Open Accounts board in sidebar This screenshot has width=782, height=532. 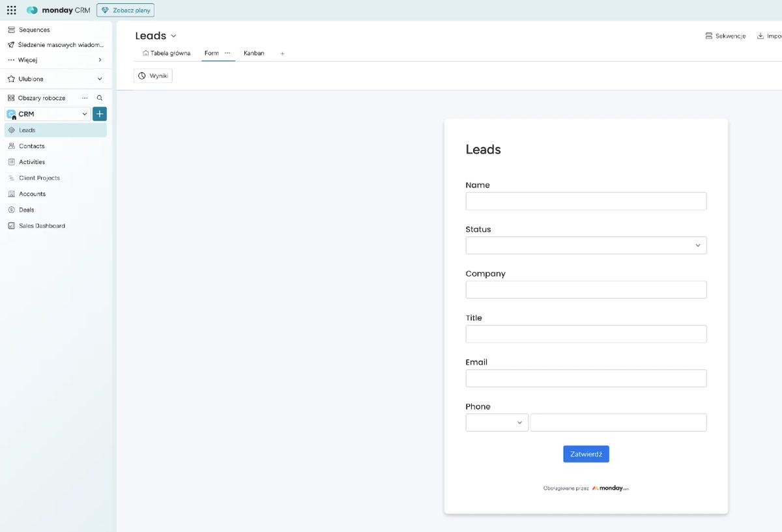tap(55, 194)
